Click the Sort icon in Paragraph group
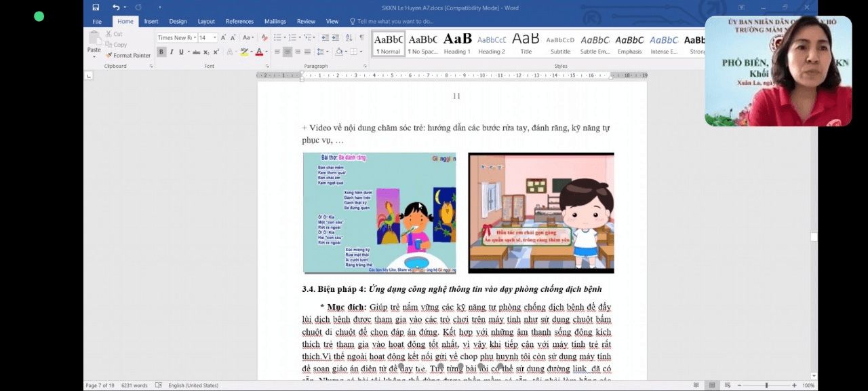The width and height of the screenshot is (868, 391). (x=348, y=38)
